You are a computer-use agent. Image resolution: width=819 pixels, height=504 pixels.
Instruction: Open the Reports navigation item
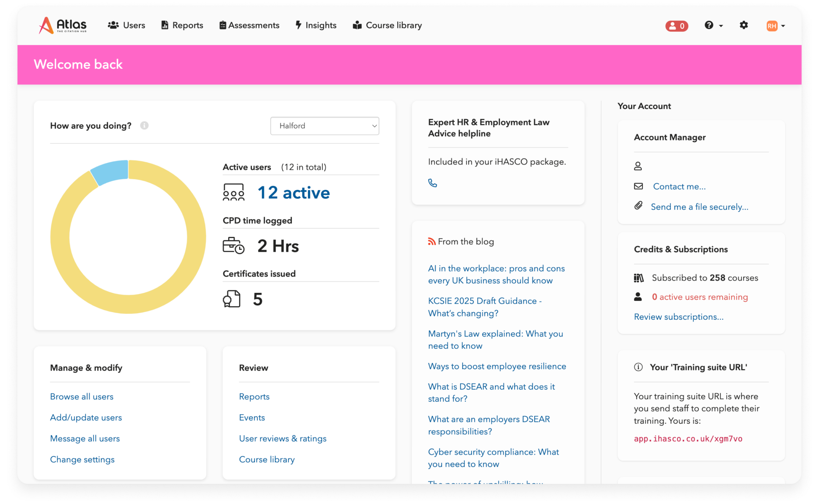click(182, 25)
